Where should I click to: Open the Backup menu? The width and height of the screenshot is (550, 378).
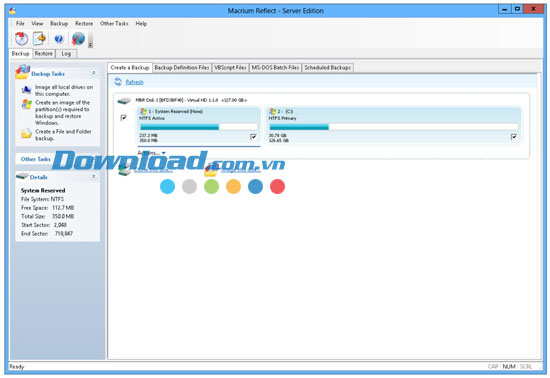coord(59,23)
